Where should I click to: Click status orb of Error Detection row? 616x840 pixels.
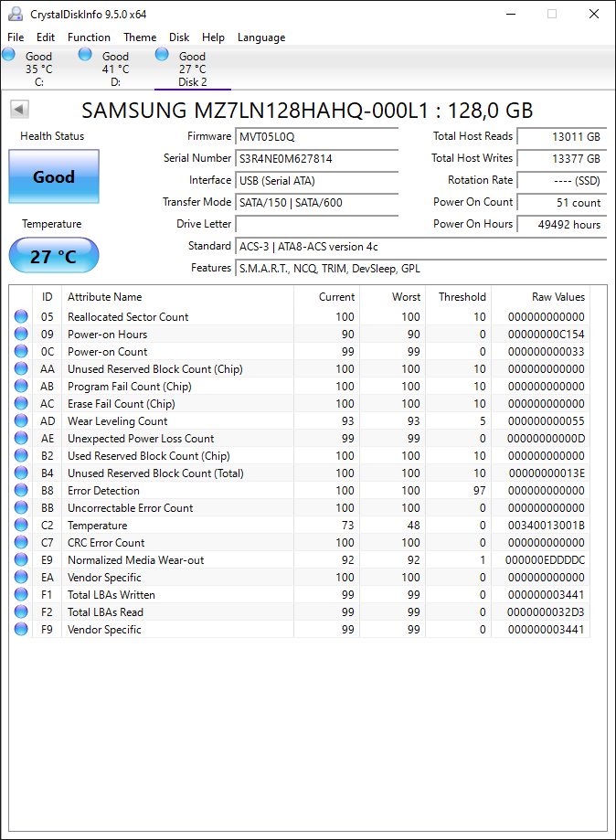(x=21, y=490)
